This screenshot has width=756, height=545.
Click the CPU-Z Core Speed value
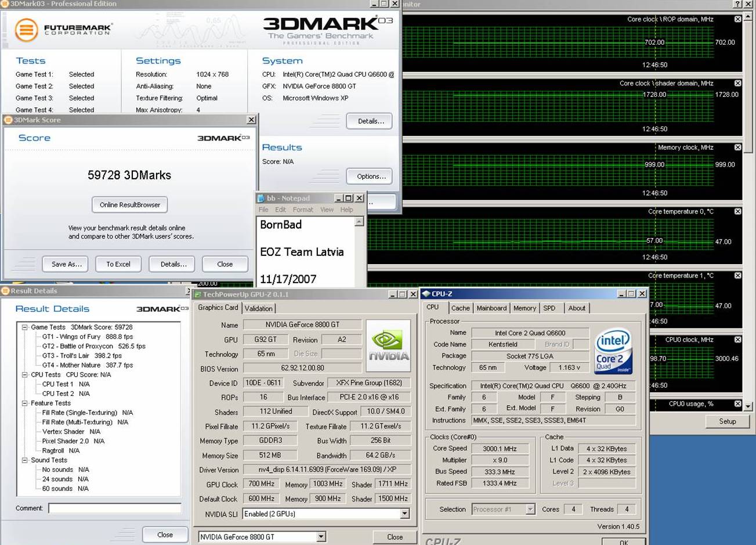tap(500, 449)
